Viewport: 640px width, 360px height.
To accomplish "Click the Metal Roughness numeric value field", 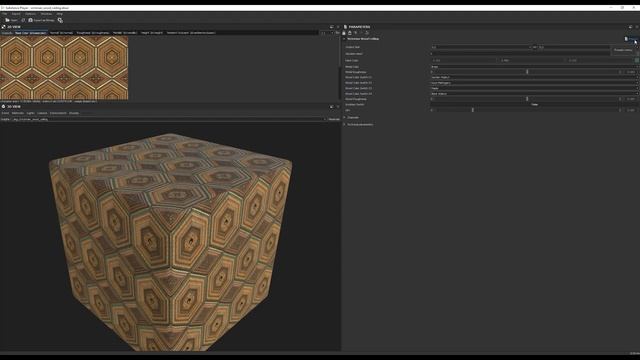I will point(631,72).
